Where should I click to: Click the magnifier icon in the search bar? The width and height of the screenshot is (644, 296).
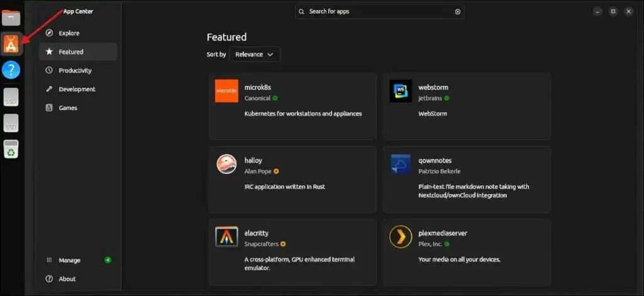coord(301,11)
